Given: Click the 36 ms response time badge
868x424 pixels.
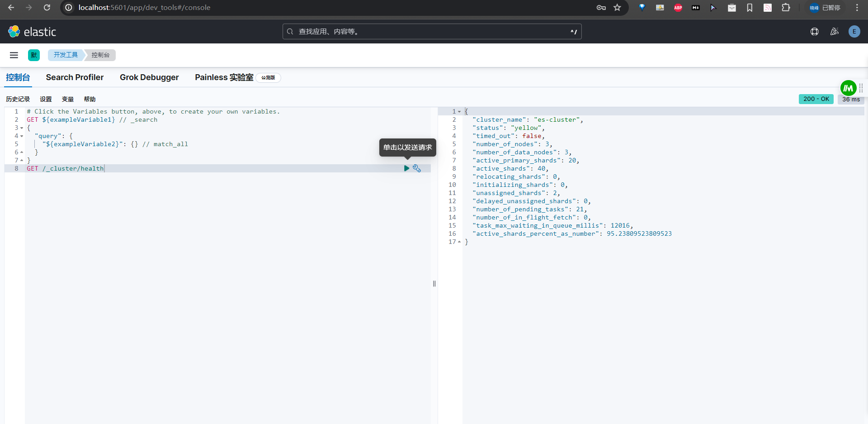Looking at the screenshot, I should (851, 100).
